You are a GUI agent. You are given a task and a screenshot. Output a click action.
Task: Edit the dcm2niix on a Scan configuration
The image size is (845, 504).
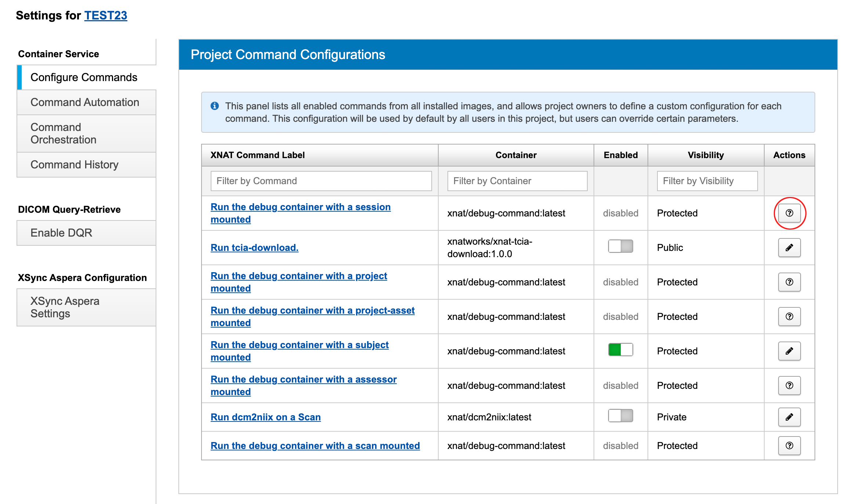tap(789, 417)
